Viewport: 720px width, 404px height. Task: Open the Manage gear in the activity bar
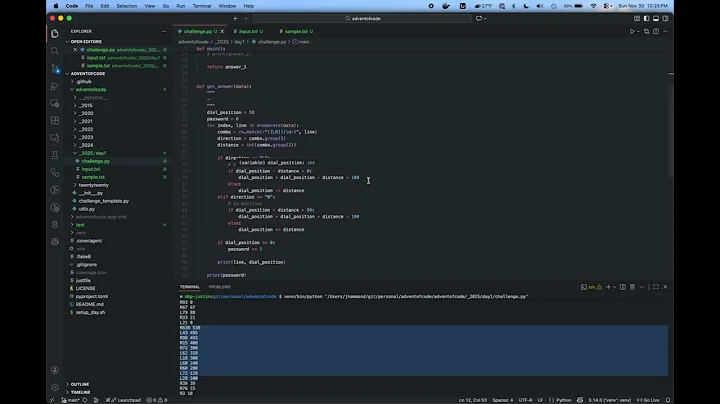(x=55, y=387)
